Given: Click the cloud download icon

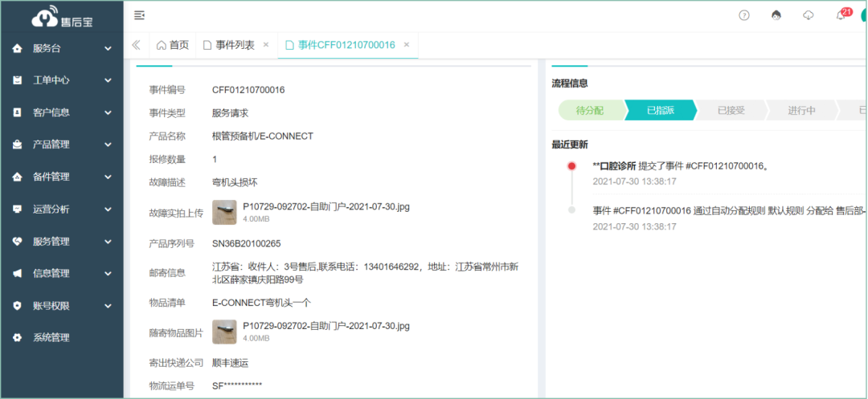Looking at the screenshot, I should pyautogui.click(x=809, y=15).
